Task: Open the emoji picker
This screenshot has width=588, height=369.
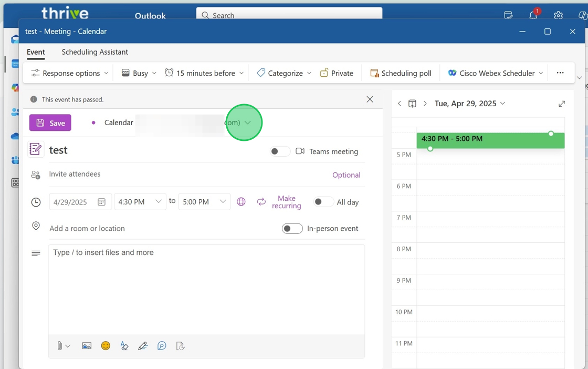Action: [106, 346]
